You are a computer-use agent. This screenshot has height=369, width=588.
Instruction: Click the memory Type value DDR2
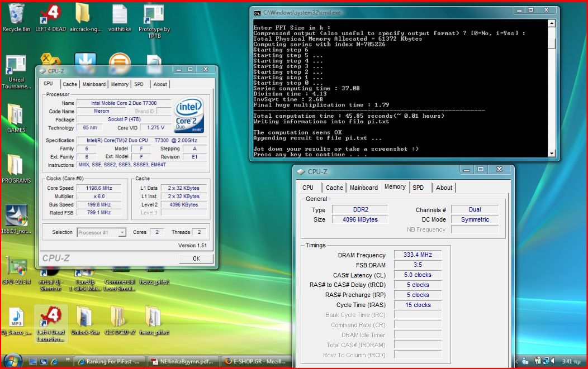360,209
